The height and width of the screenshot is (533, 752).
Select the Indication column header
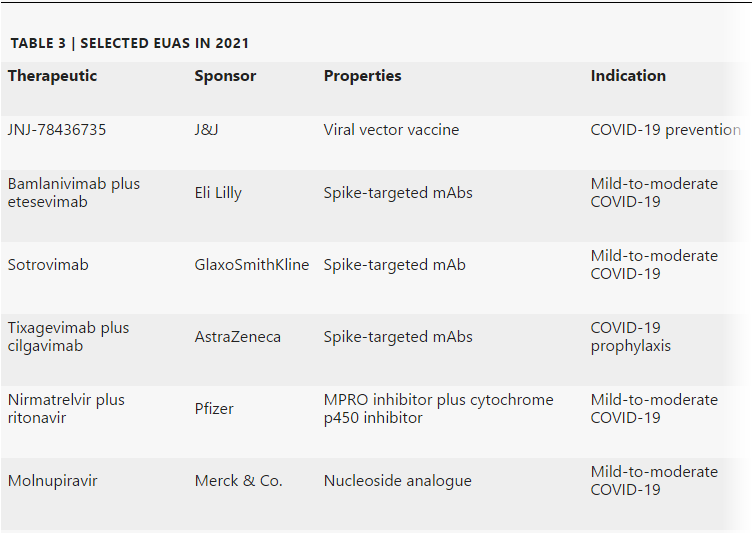pos(628,76)
